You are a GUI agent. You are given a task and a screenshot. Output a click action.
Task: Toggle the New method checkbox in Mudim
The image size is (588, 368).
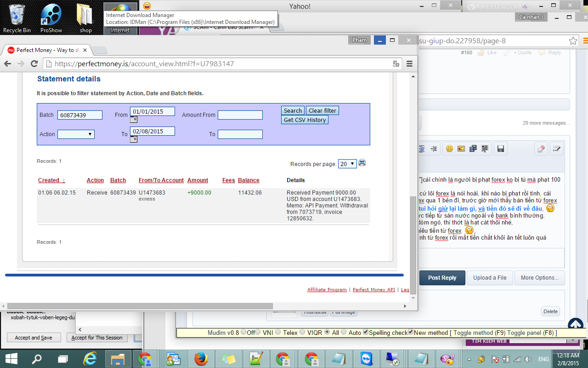411,333
